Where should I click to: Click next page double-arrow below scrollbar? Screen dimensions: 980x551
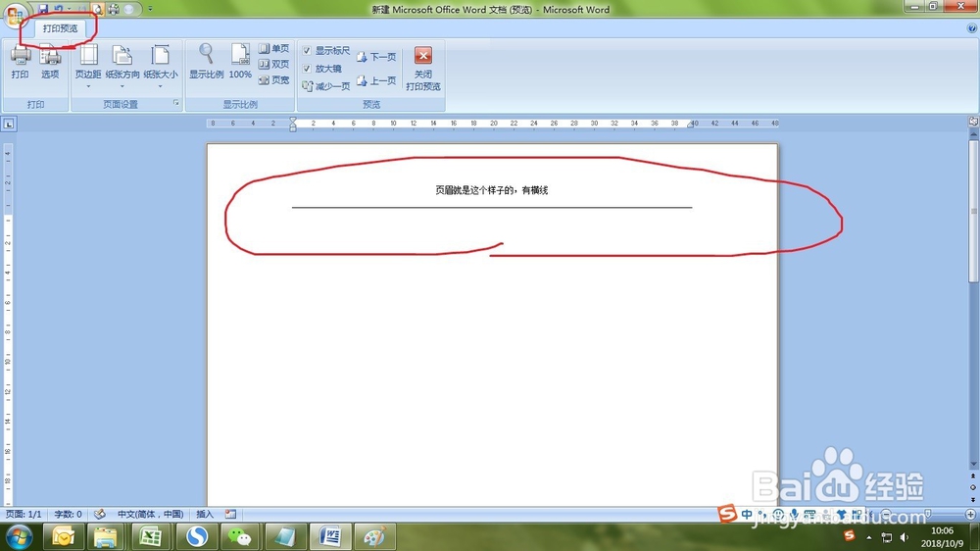[973, 500]
